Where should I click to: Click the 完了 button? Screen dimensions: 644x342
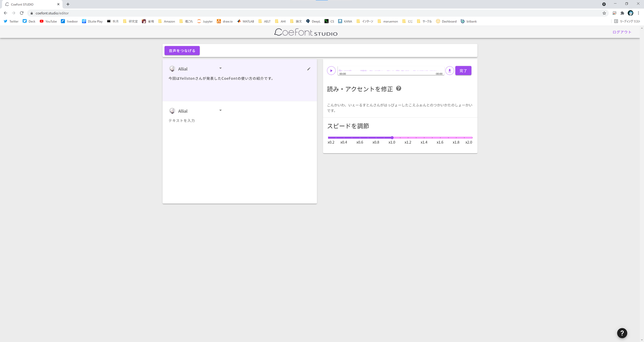(463, 71)
